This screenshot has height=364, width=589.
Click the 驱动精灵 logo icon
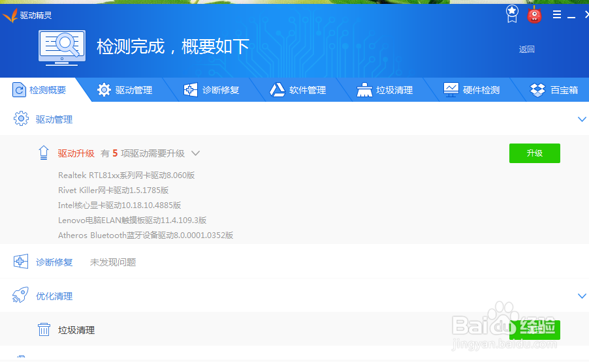pos(10,16)
